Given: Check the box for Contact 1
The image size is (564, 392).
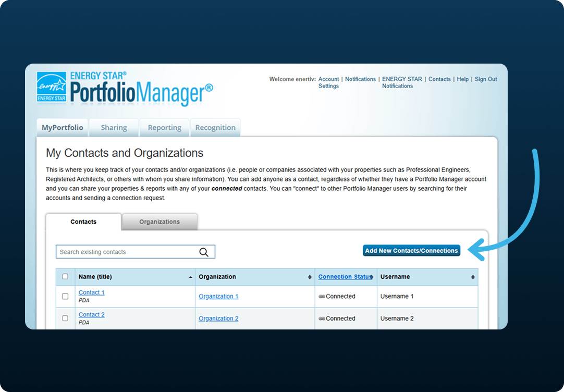Looking at the screenshot, I should 65,296.
